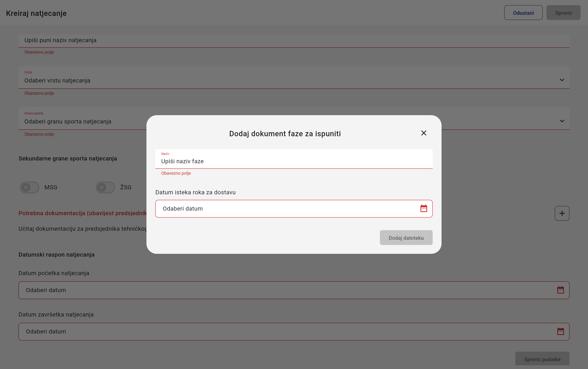Click the Datum završetka natjecanja date field

(x=268, y=332)
